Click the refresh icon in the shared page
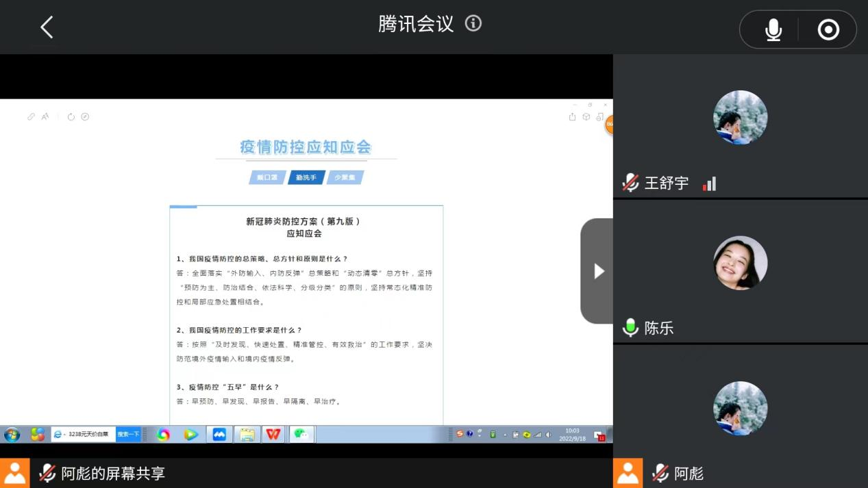Image resolution: width=868 pixels, height=488 pixels. tap(71, 117)
